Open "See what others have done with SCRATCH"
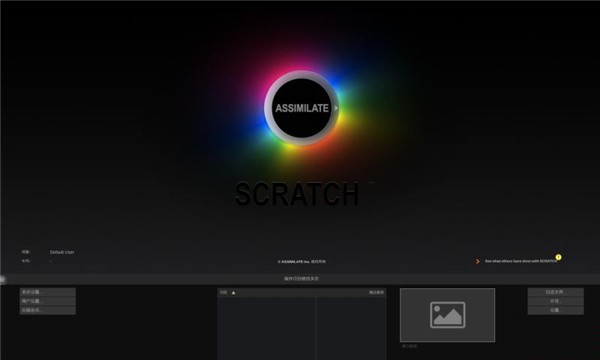Image resolution: width=600 pixels, height=360 pixels. pyautogui.click(x=521, y=261)
